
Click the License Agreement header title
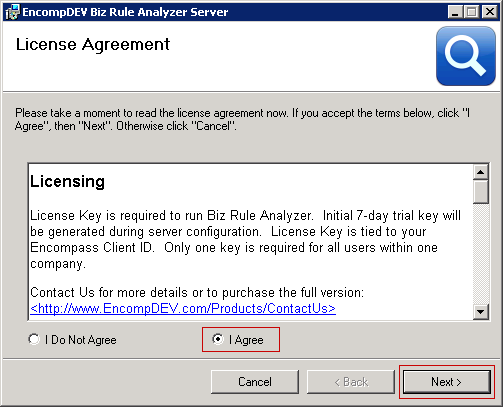[93, 44]
